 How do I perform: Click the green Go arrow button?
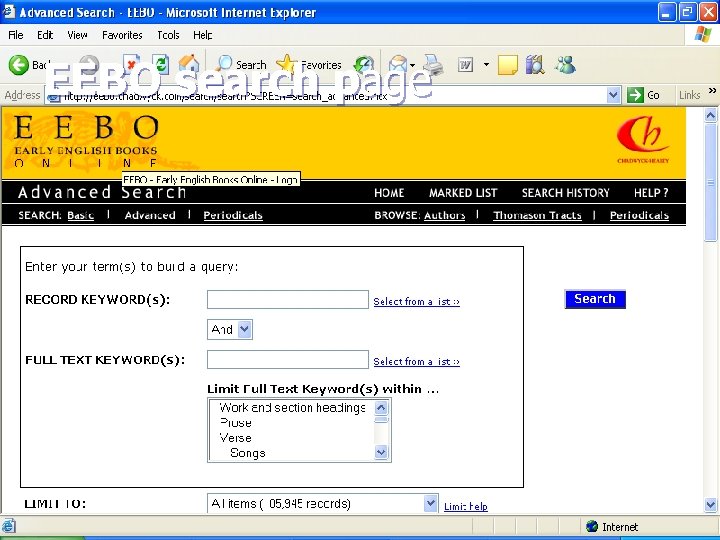click(635, 95)
